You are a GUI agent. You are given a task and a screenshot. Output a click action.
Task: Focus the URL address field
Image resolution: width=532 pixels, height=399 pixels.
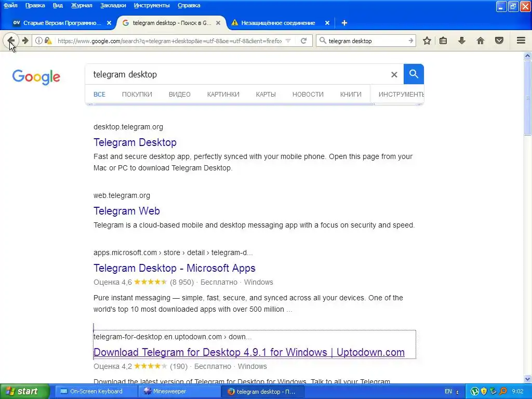pyautogui.click(x=170, y=41)
